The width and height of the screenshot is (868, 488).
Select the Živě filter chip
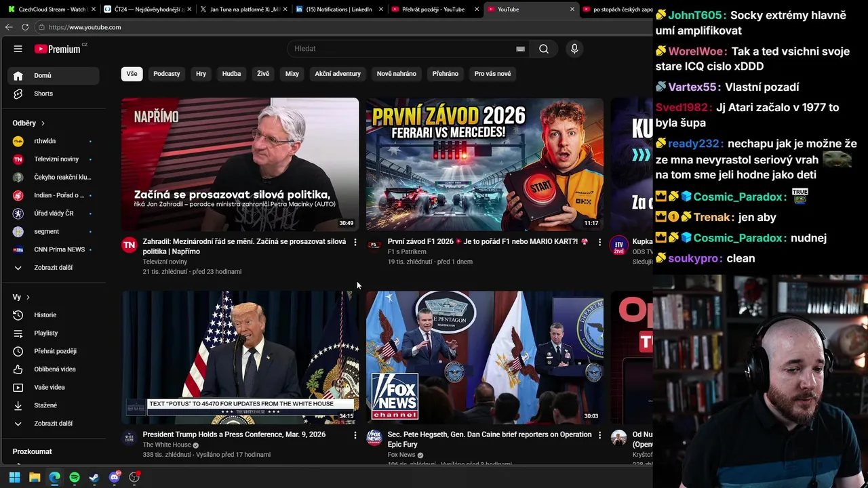click(x=263, y=74)
